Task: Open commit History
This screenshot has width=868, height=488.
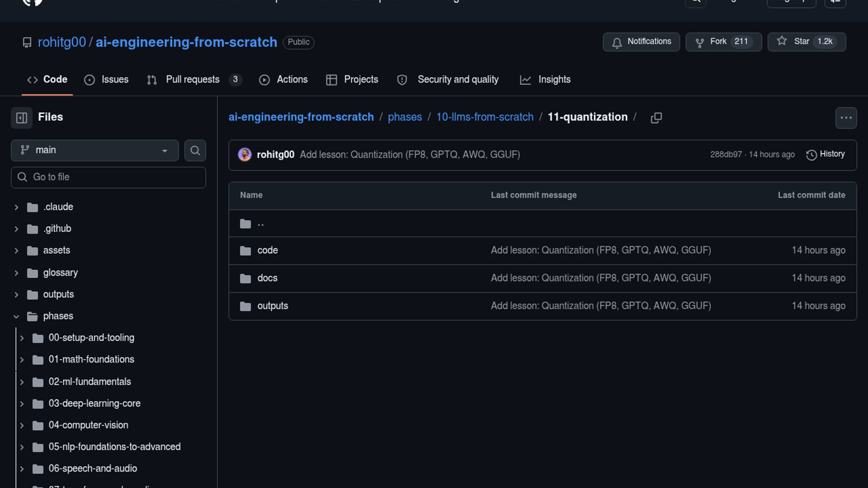Action: (x=825, y=155)
